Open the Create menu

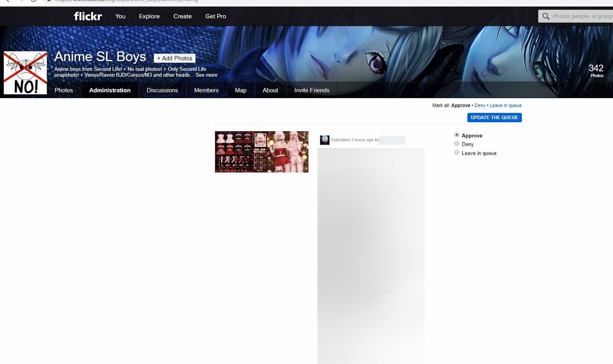[x=182, y=16]
